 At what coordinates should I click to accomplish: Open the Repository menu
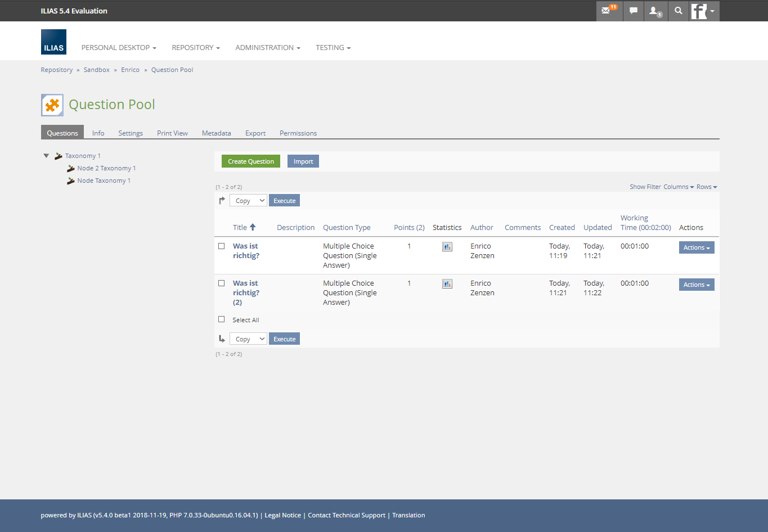[195, 48]
